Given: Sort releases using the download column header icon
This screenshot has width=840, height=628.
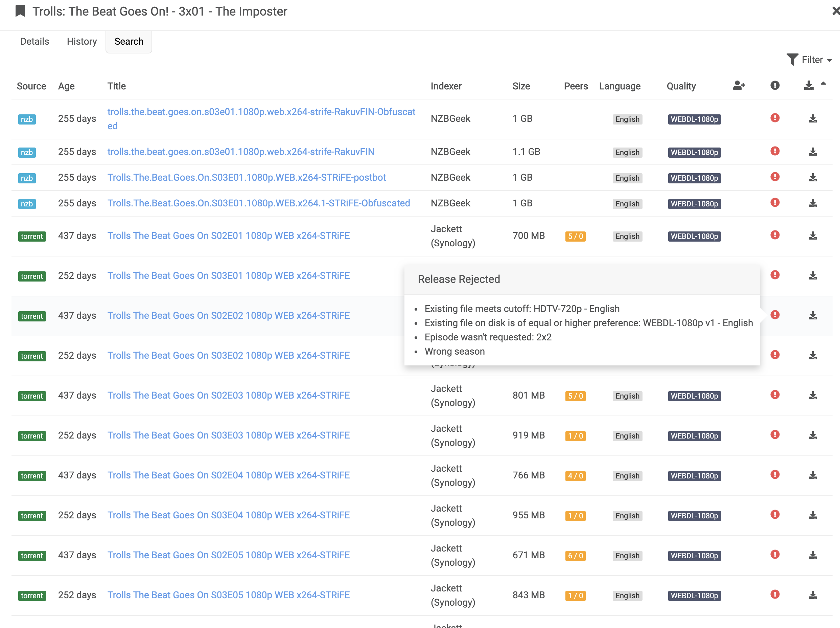Looking at the screenshot, I should [809, 86].
